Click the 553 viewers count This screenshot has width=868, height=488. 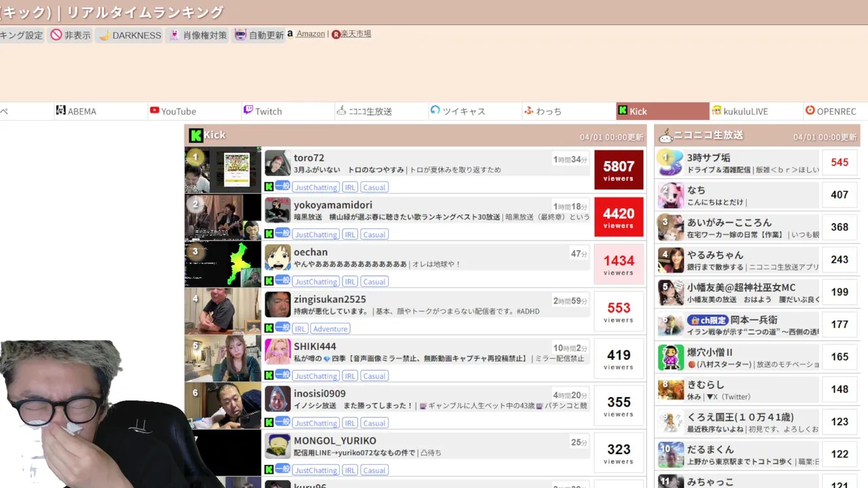tap(618, 311)
